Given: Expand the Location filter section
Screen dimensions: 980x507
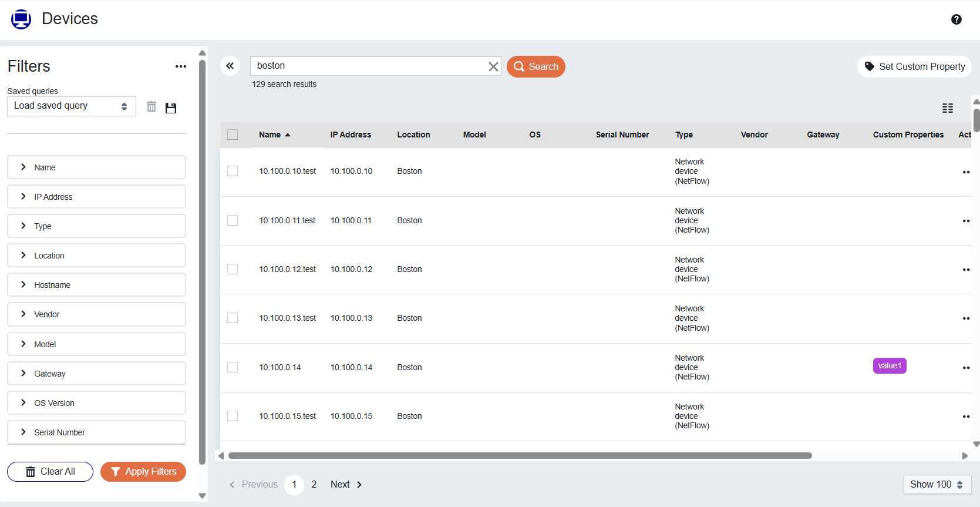Looking at the screenshot, I should click(x=96, y=256).
